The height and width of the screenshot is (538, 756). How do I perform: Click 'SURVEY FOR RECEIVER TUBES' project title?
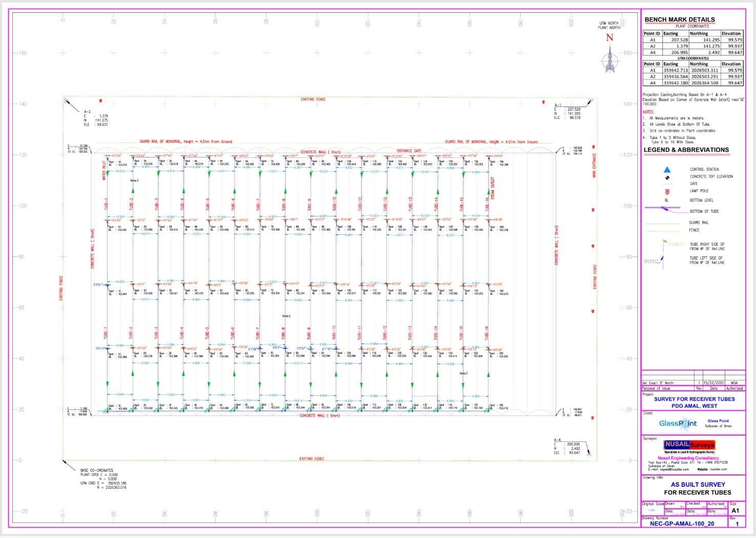pyautogui.click(x=694, y=399)
